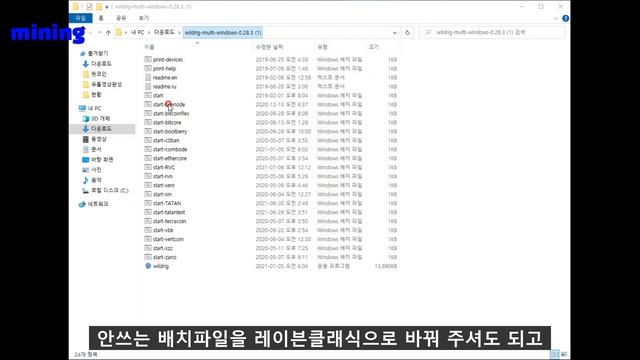
Task: Select the file "start-zano"
Action: [164, 257]
